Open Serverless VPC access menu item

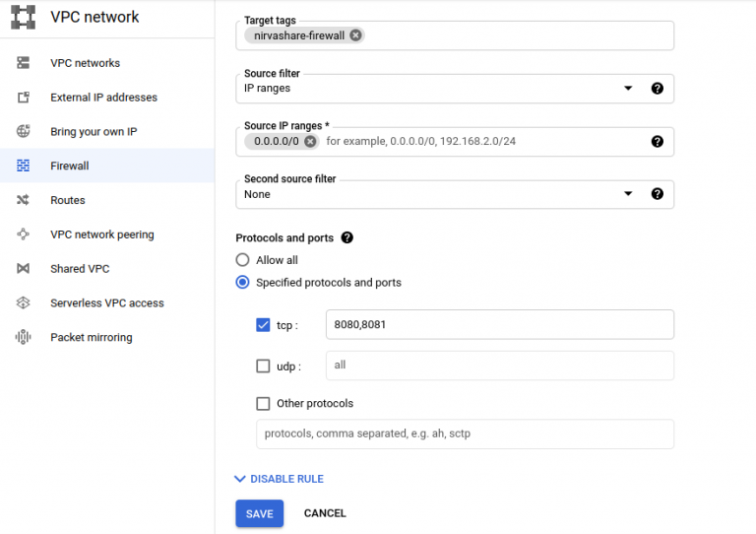click(107, 302)
